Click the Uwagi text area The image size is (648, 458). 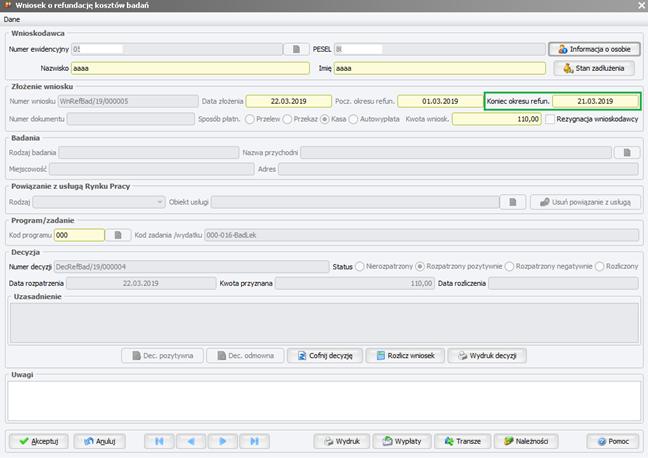[x=324, y=401]
